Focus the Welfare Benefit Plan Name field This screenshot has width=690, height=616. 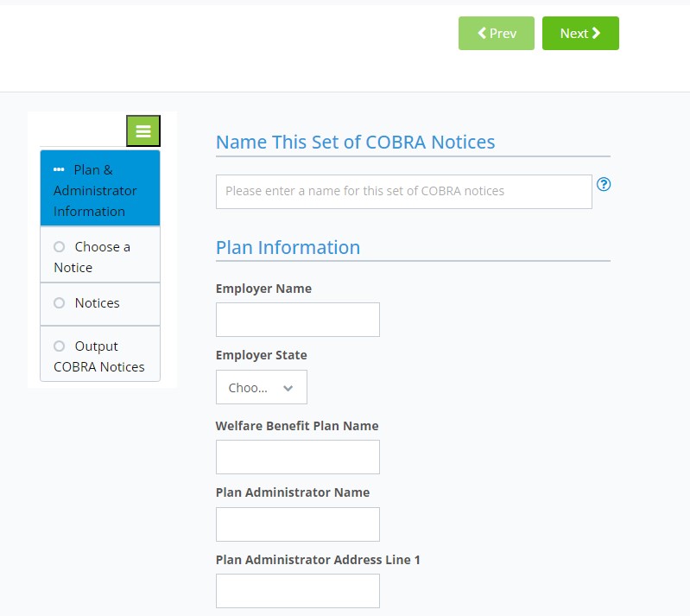tap(297, 457)
